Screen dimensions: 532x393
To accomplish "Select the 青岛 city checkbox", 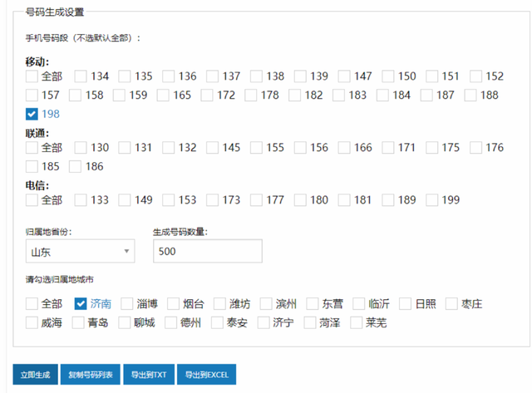I will pyautogui.click(x=78, y=323).
